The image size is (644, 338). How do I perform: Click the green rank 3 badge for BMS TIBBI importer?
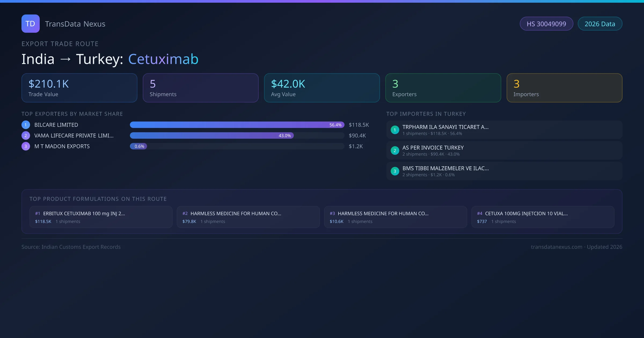(395, 171)
